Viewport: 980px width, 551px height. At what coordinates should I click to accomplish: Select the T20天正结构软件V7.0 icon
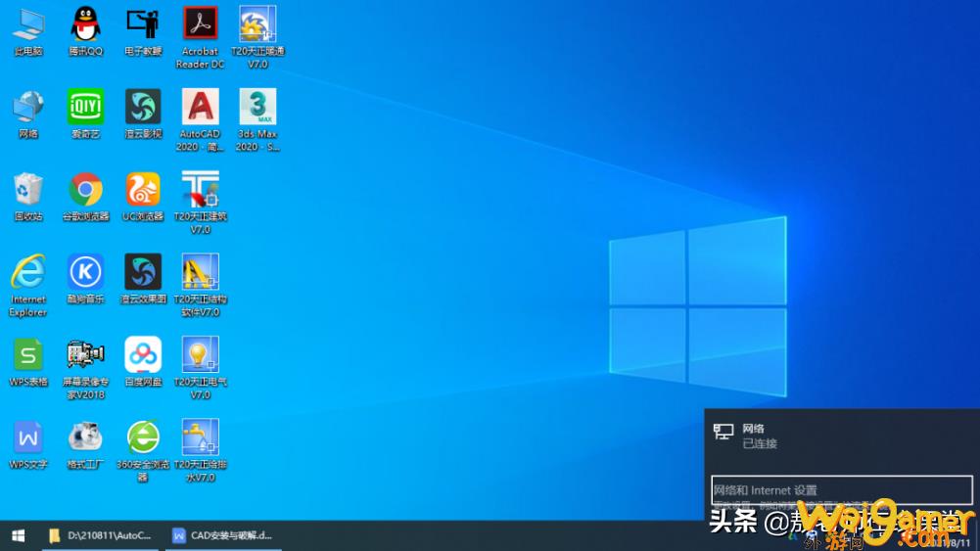(x=200, y=286)
